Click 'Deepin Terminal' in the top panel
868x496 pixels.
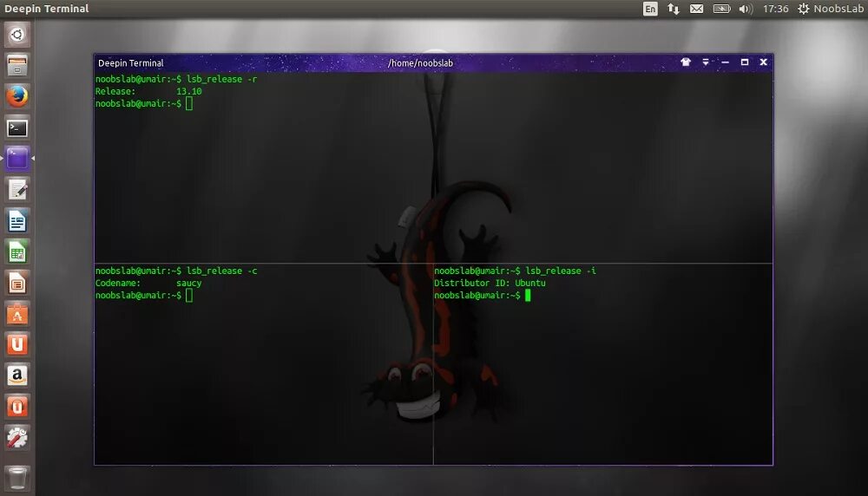click(x=47, y=9)
